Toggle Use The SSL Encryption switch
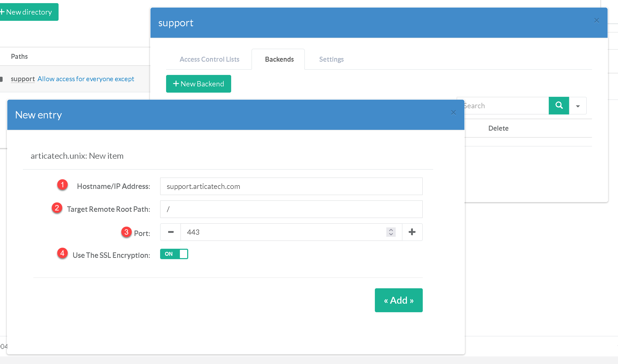618x364 pixels. pyautogui.click(x=174, y=254)
